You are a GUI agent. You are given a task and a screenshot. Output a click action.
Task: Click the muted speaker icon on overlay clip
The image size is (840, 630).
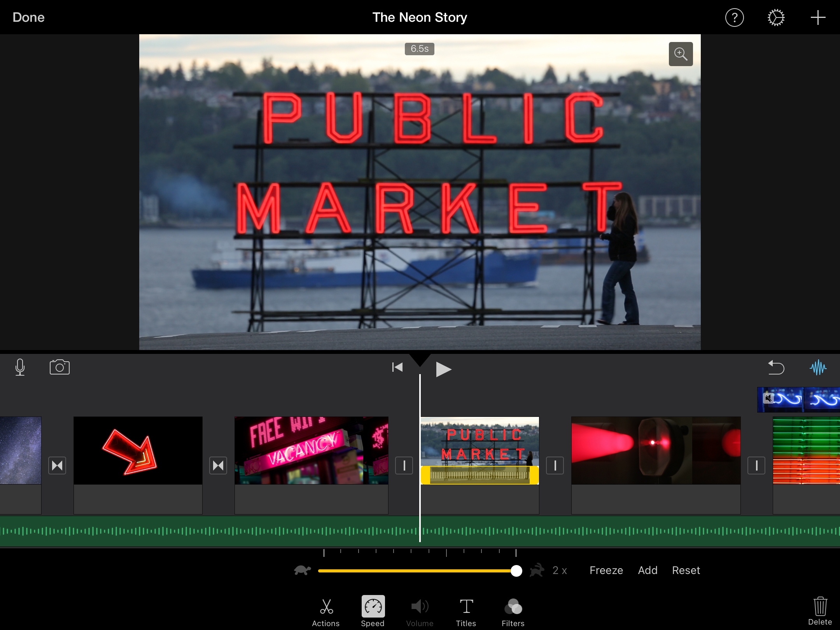click(768, 398)
